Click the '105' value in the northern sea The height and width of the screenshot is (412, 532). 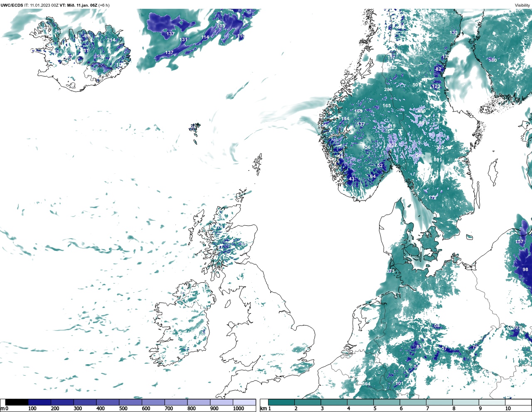221,26
